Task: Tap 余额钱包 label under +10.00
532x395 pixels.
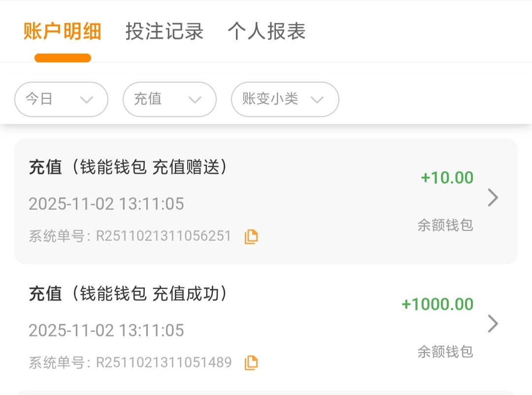Action: coord(445,226)
